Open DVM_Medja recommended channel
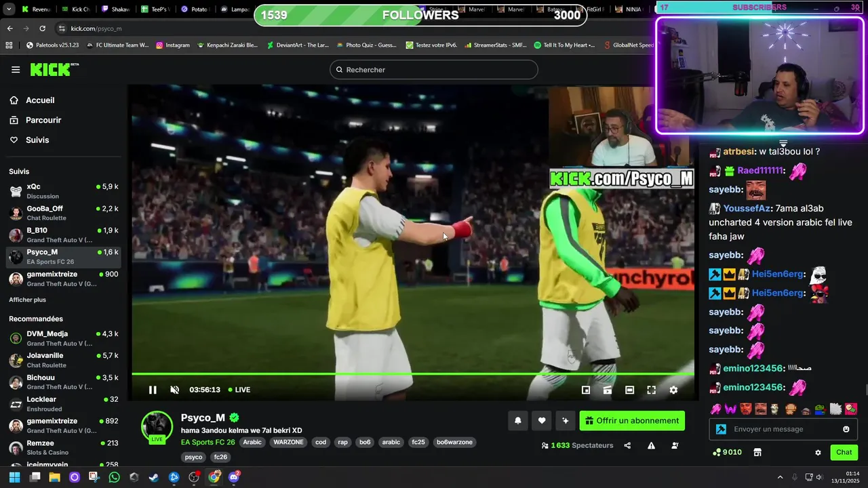This screenshot has height=488, width=868. click(64, 338)
